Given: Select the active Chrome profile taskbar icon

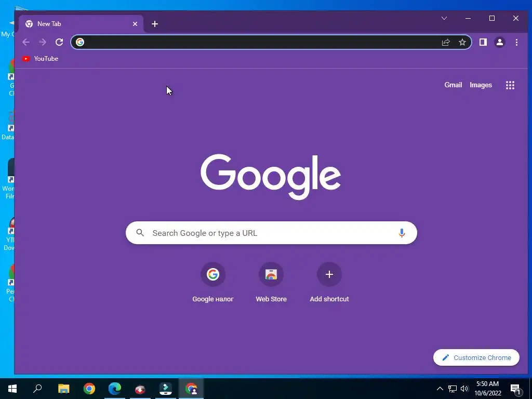Looking at the screenshot, I should [x=191, y=389].
